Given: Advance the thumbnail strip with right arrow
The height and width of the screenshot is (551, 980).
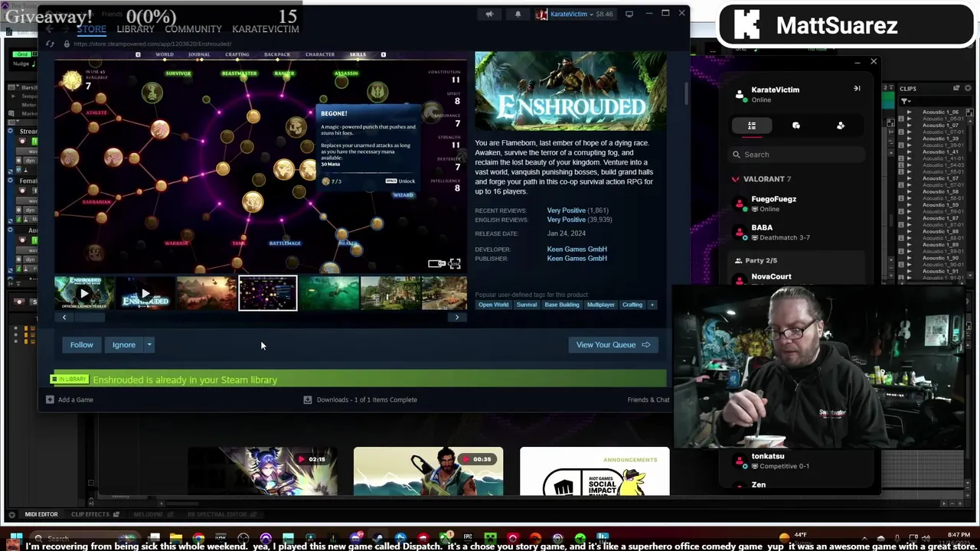Looking at the screenshot, I should (x=457, y=318).
